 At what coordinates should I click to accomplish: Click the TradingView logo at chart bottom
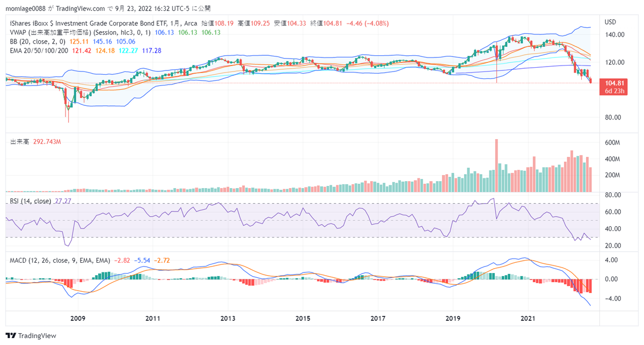[31, 335]
